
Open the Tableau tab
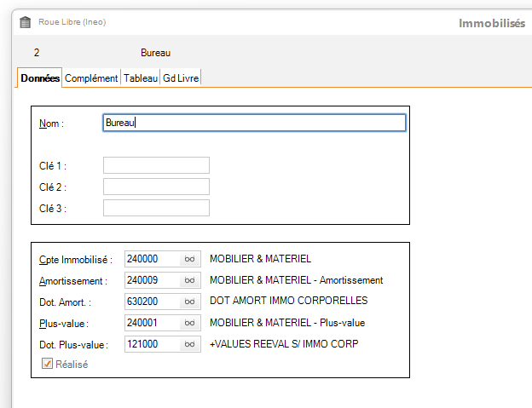(141, 78)
